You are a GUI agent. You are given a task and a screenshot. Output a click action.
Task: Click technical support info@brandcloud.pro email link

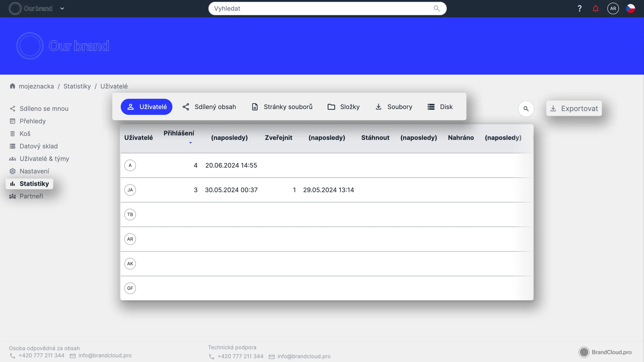tap(304, 356)
